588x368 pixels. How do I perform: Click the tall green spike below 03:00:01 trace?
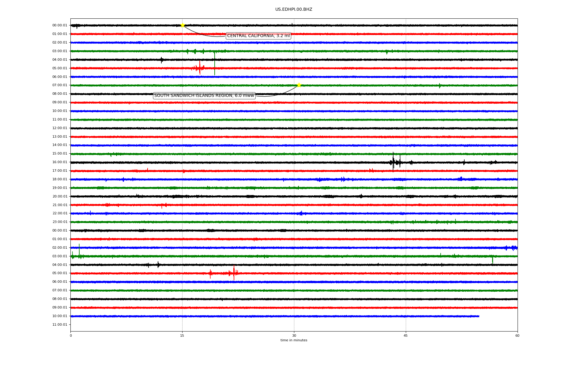click(x=215, y=64)
